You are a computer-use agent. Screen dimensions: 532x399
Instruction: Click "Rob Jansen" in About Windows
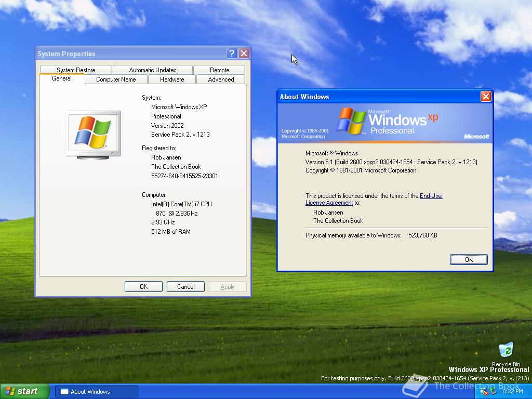328,212
